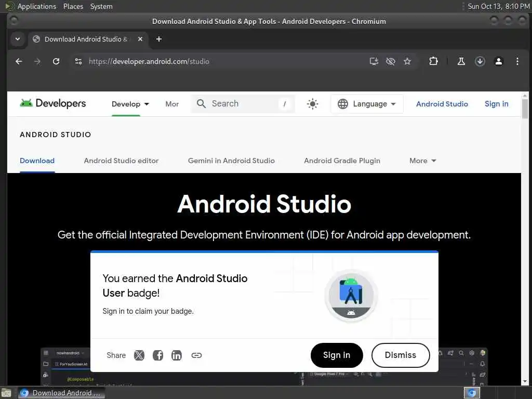Image resolution: width=532 pixels, height=399 pixels.
Task: Click the Sign in link in header
Action: click(x=496, y=104)
